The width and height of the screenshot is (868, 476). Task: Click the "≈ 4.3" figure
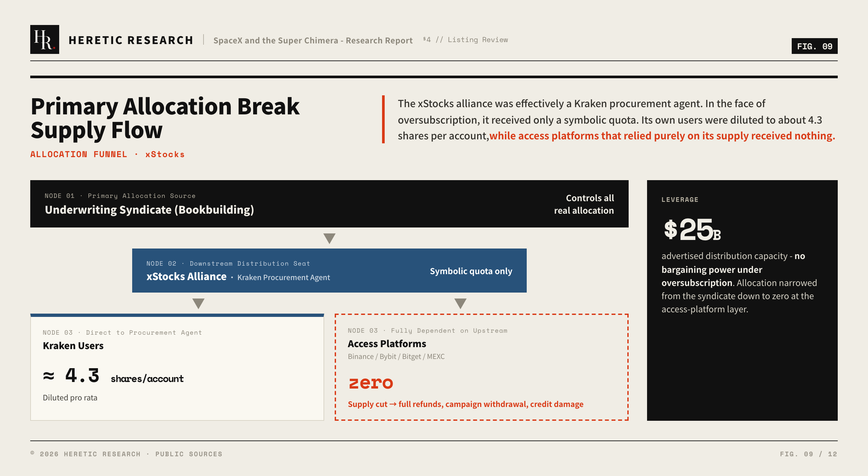71,375
